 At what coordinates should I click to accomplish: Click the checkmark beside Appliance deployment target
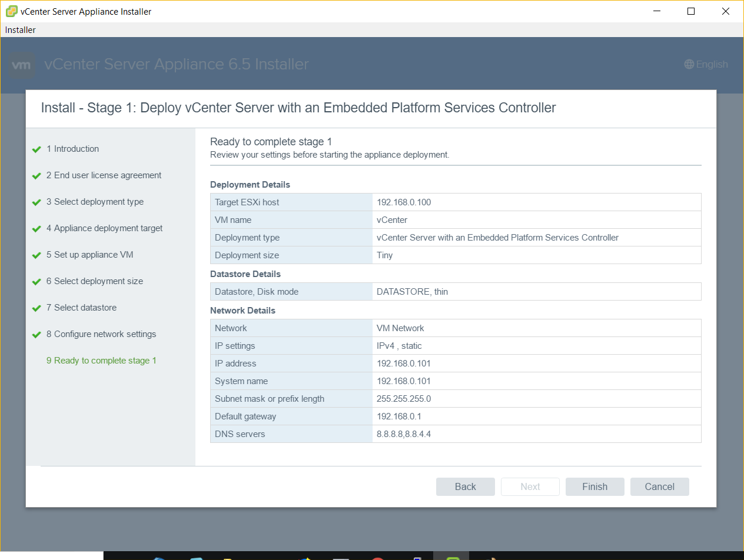(36, 229)
